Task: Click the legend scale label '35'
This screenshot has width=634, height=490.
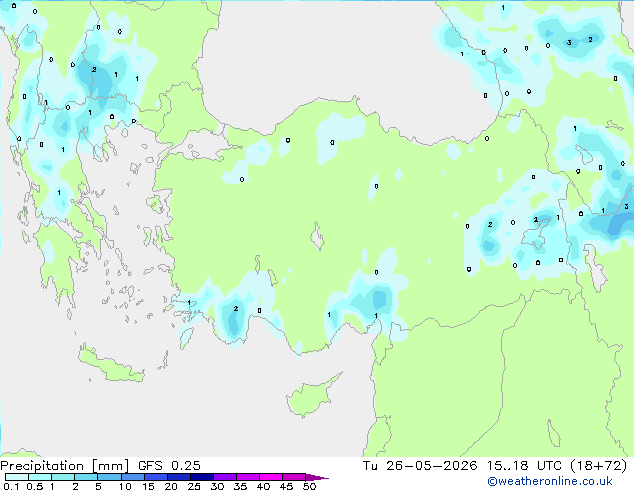Action: 240,486
